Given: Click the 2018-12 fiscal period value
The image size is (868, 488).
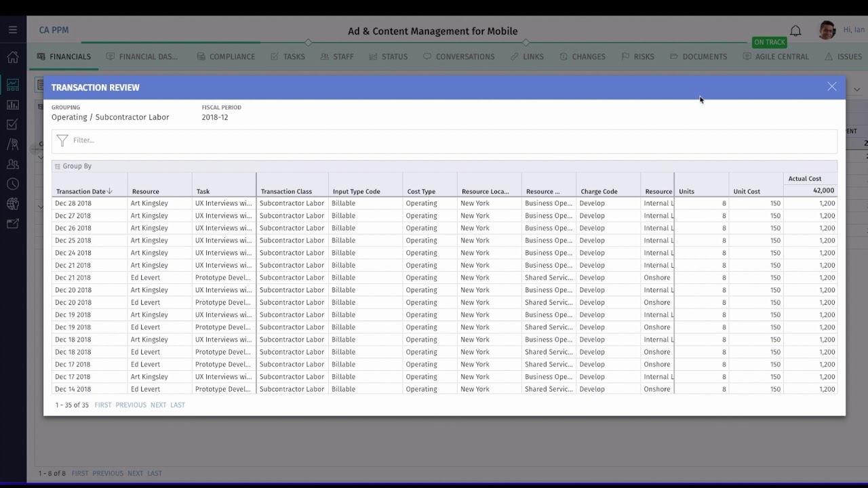Looking at the screenshot, I should point(215,117).
